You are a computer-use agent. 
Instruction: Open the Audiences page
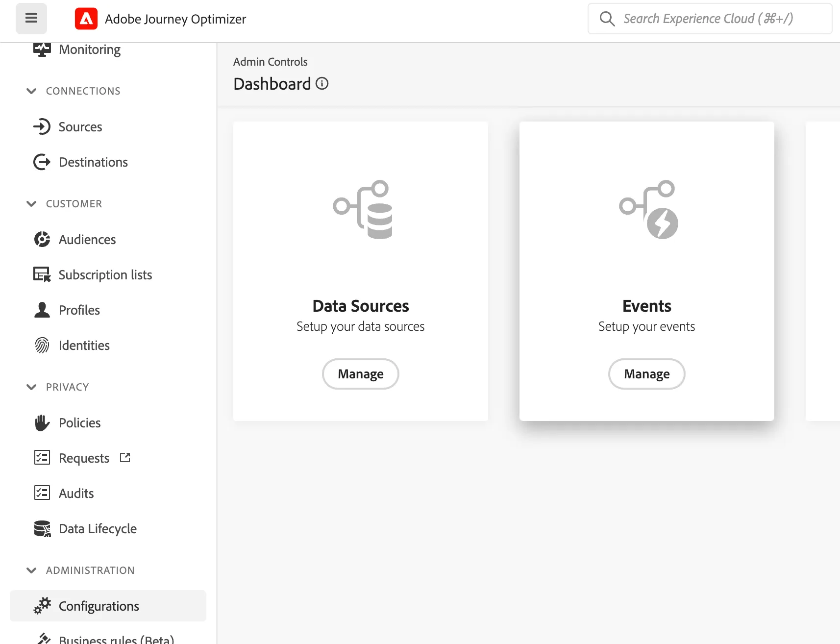[87, 240]
